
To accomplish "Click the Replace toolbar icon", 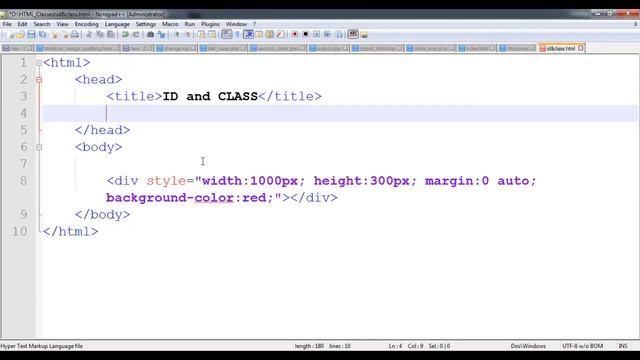I will click(x=162, y=35).
